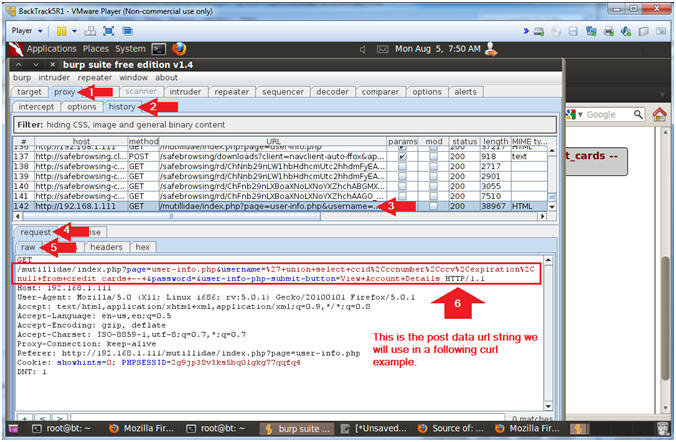Open terminal launcher in the GNOME panel
Screen dimensions: 676x442
pyautogui.click(x=159, y=49)
